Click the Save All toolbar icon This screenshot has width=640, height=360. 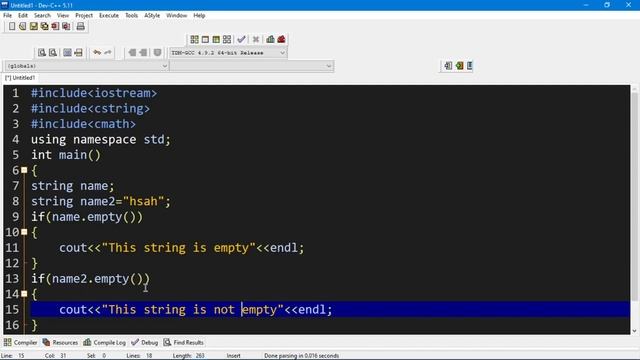point(44,27)
